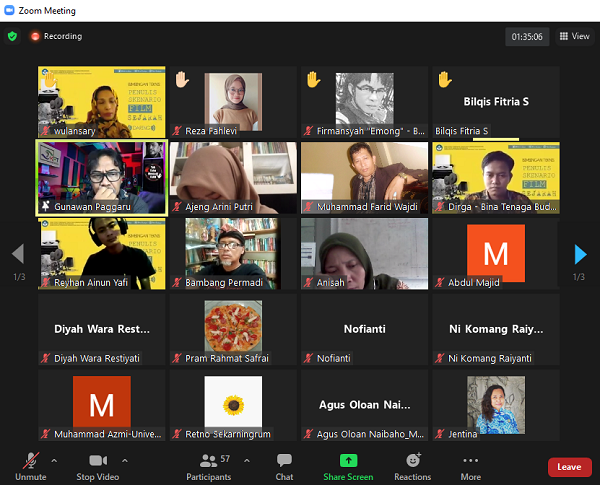The width and height of the screenshot is (600, 485).
Task: Click muted mic icon beside Pram Rahmat Safrai
Action: click(176, 358)
